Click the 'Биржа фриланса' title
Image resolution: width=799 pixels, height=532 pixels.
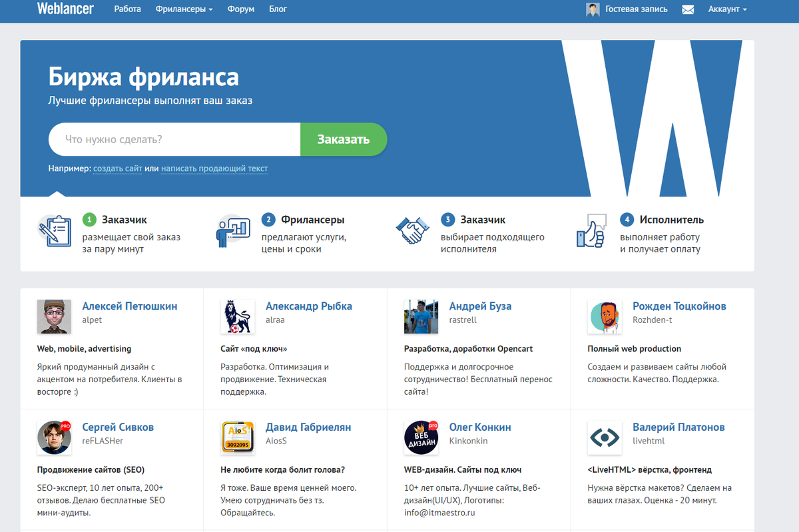pyautogui.click(x=143, y=77)
